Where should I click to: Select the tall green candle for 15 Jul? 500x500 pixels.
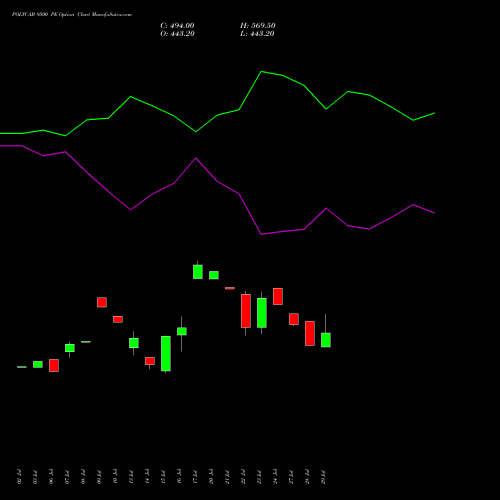point(166,354)
